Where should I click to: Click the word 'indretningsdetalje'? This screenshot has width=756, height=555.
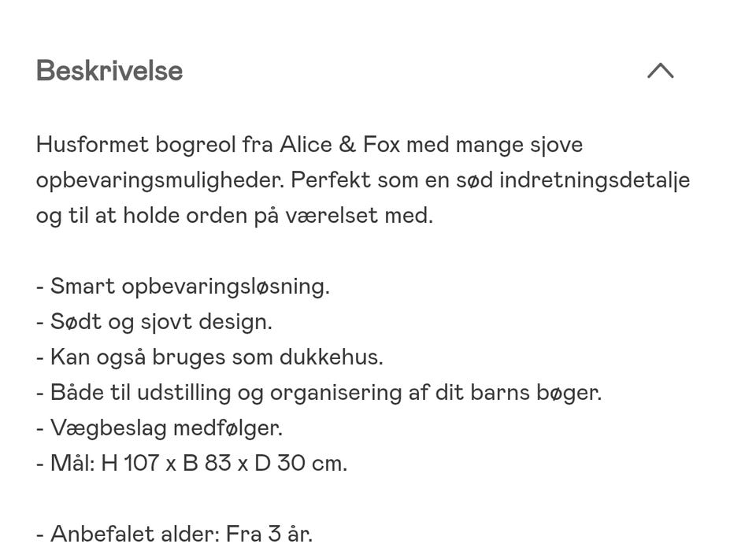point(595,180)
